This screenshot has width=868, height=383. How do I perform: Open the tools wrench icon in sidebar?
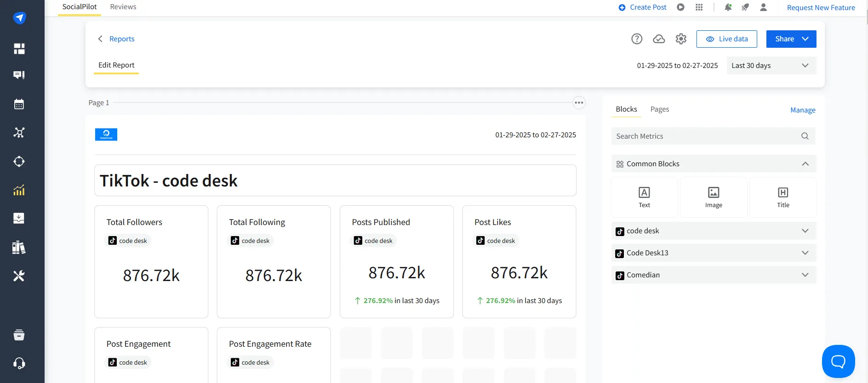(19, 276)
